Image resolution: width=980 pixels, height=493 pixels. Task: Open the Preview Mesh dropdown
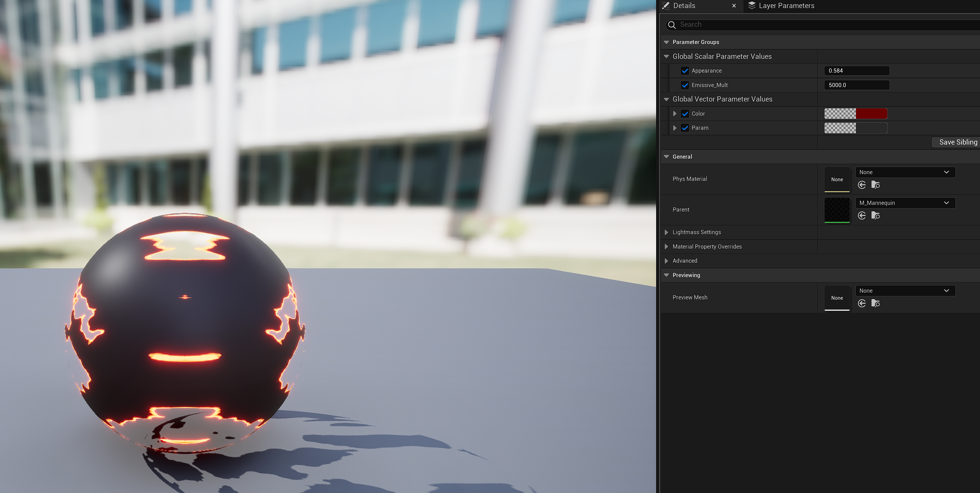[905, 291]
